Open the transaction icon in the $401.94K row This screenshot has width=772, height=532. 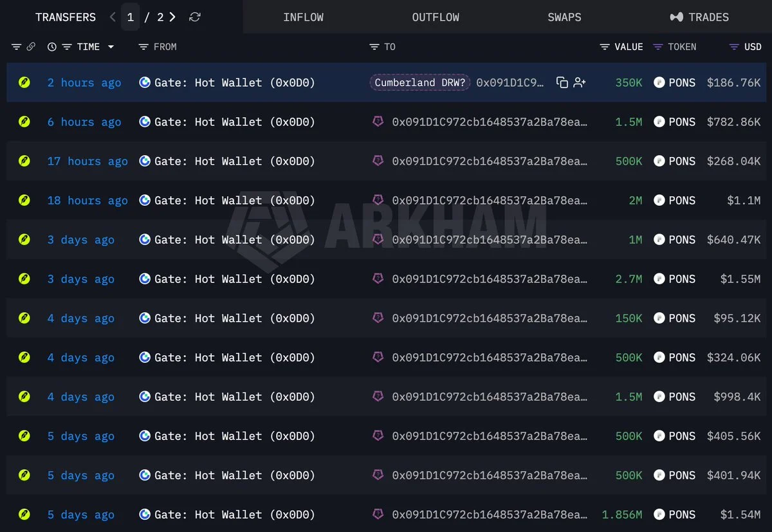pyautogui.click(x=24, y=475)
